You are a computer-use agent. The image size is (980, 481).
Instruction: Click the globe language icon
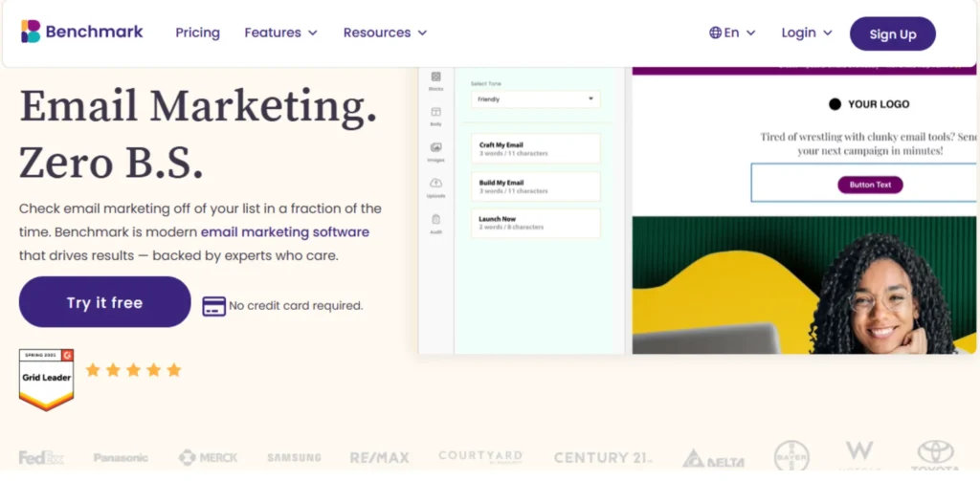715,33
